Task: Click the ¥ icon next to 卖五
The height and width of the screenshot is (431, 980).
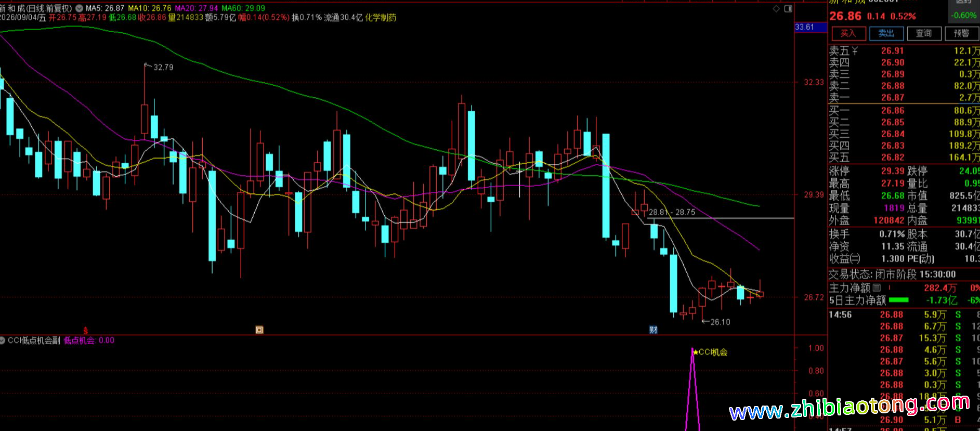Action: coord(855,51)
